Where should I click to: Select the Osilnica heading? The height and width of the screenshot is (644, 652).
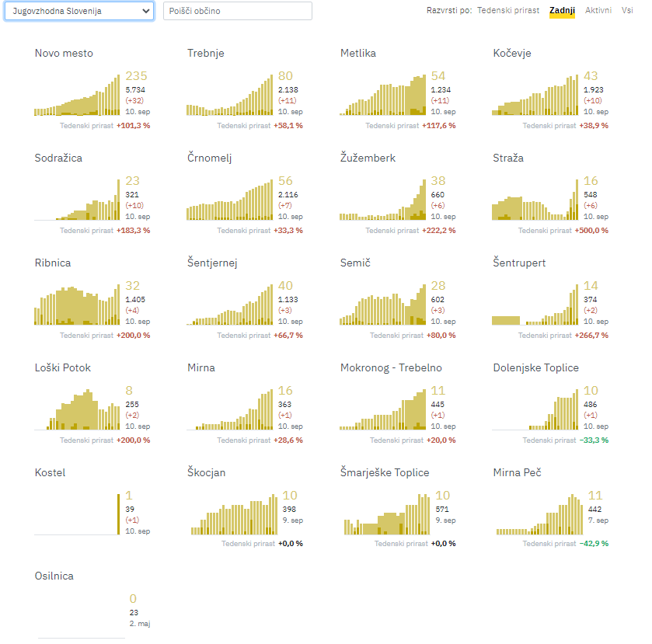point(54,576)
